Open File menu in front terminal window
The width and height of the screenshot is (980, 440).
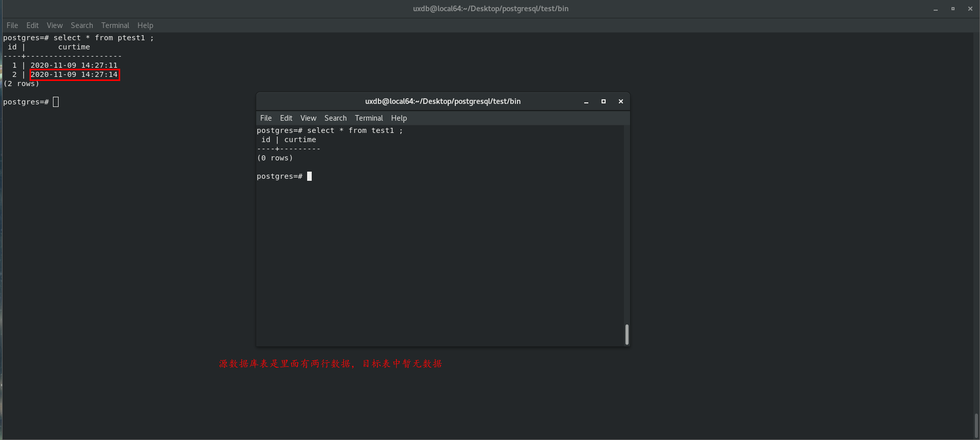pos(266,118)
